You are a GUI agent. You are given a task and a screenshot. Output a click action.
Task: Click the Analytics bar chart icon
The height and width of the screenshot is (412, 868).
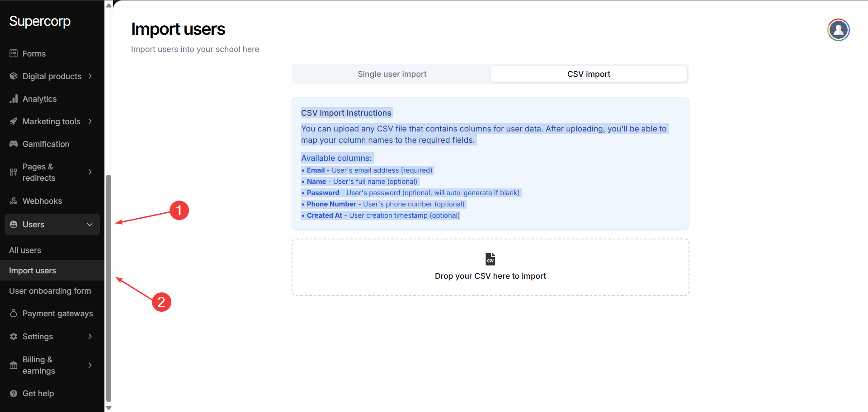coord(14,98)
